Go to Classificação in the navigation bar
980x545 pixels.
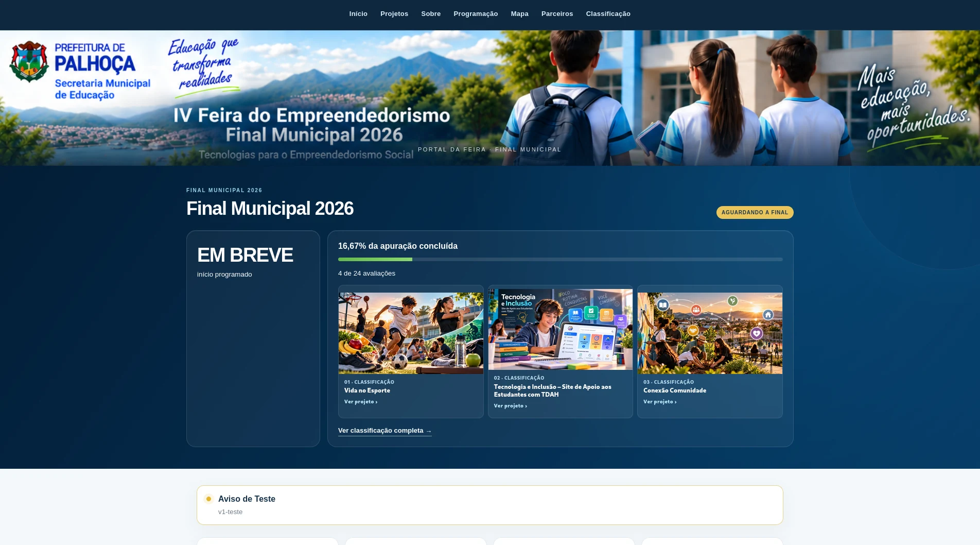(x=608, y=14)
